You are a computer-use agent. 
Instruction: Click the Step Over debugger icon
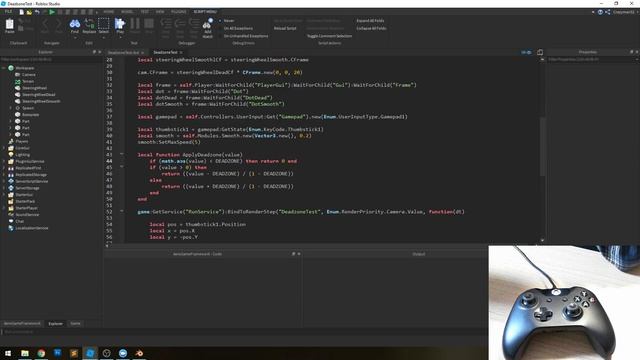(x=180, y=24)
